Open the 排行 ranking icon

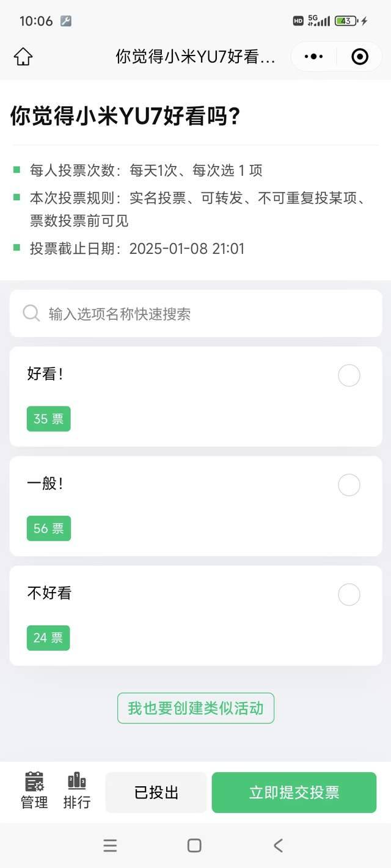tap(77, 790)
